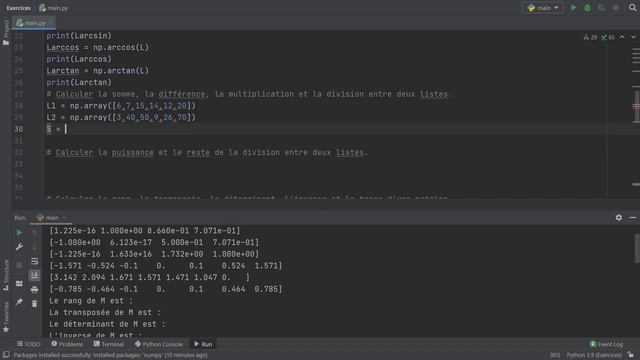Open run configuration wrench icon in Run panel
The height and width of the screenshot is (360, 640).
pos(19,247)
